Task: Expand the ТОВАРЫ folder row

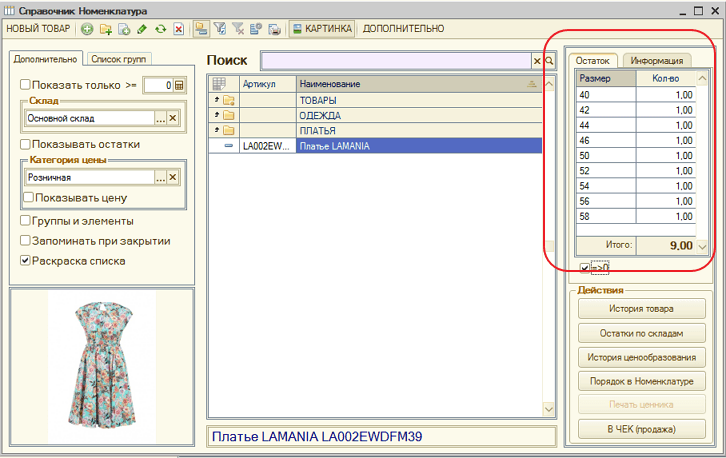Action: click(x=217, y=100)
